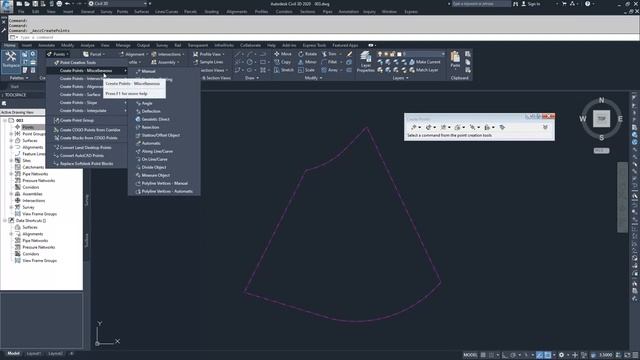The image size is (640, 360).
Task: Click Convert AutoCAD Points
Action: [x=87, y=156]
